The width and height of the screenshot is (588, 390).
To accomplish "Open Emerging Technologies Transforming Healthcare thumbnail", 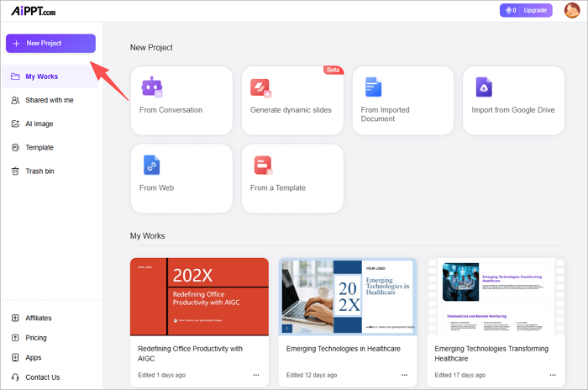I will (496, 297).
